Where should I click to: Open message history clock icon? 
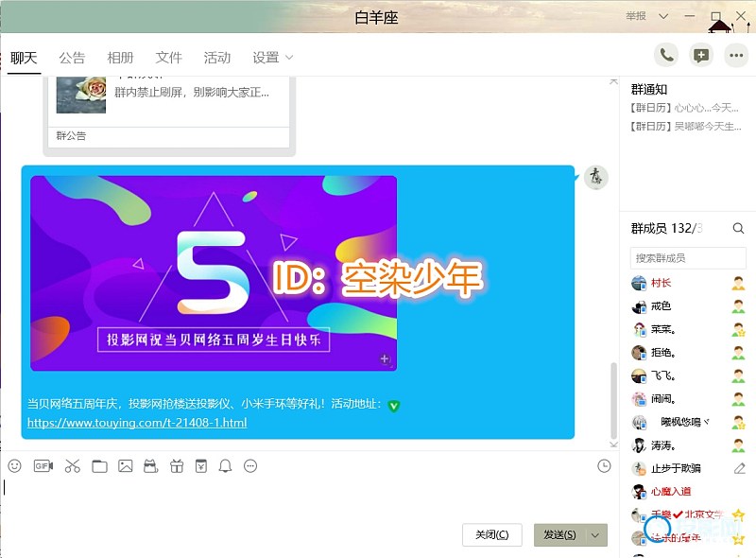pos(604,466)
